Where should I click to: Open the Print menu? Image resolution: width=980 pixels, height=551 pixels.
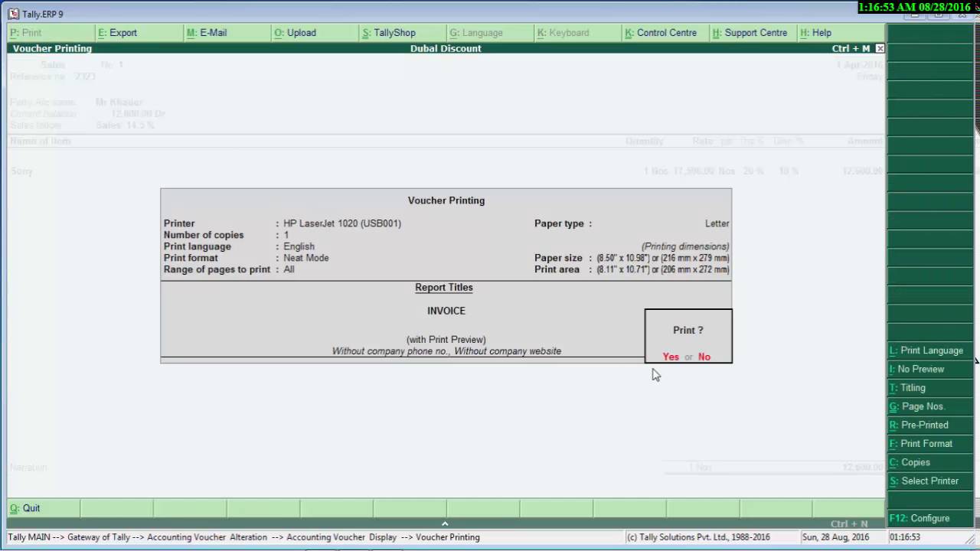51,33
